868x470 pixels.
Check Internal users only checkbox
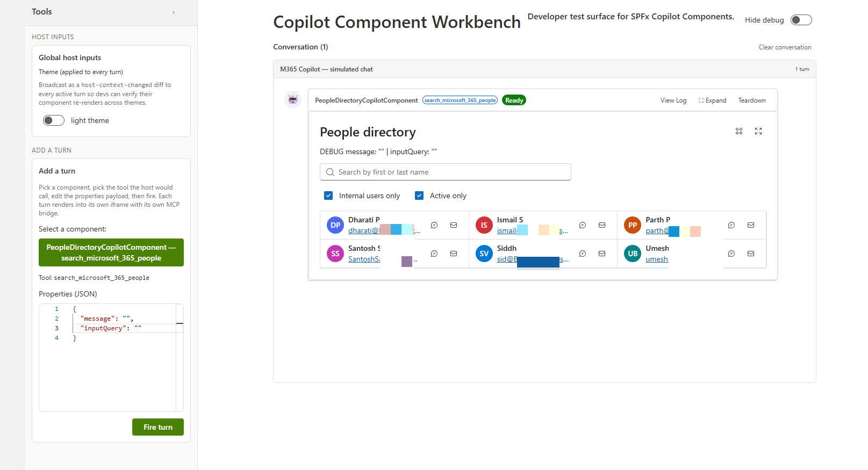(x=328, y=196)
